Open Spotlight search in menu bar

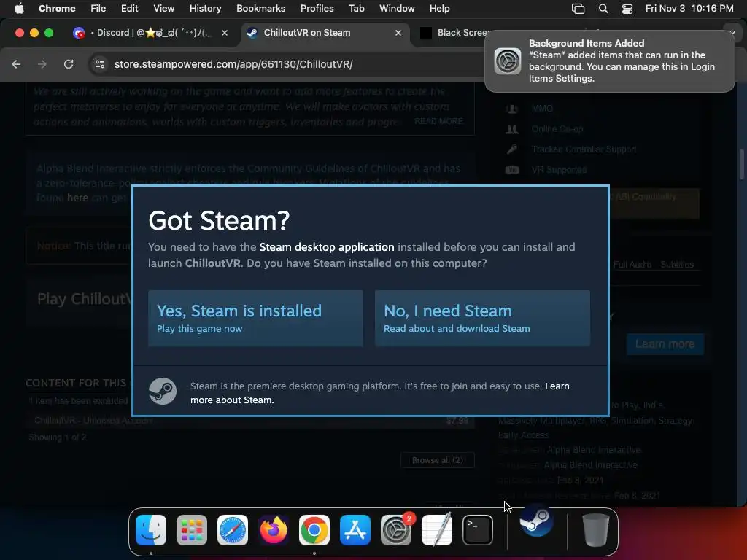tap(603, 8)
